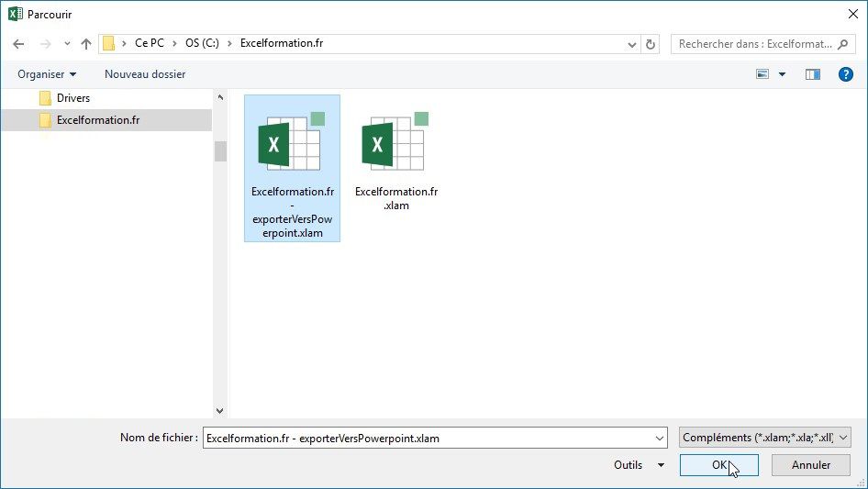Viewport: 868px width, 489px height.
Task: Expand the chevron after OS (C:) breadcrumb
Action: tap(229, 43)
